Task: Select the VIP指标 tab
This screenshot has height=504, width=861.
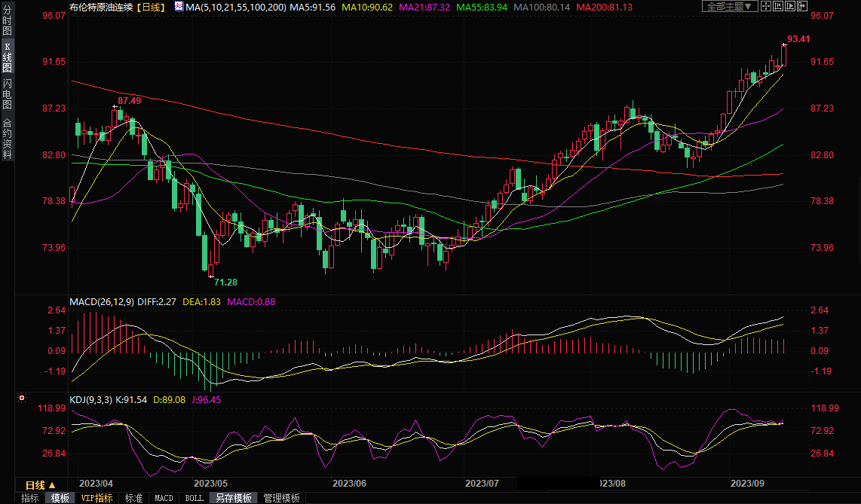Action: (97, 498)
